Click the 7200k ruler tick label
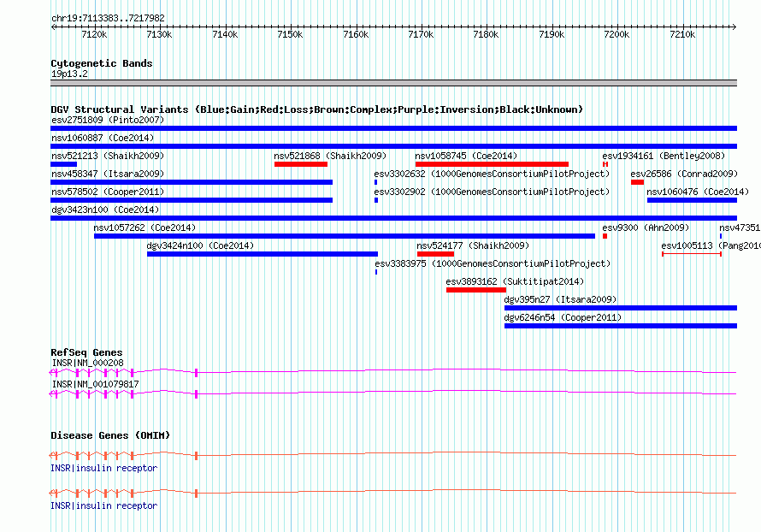 click(616, 35)
